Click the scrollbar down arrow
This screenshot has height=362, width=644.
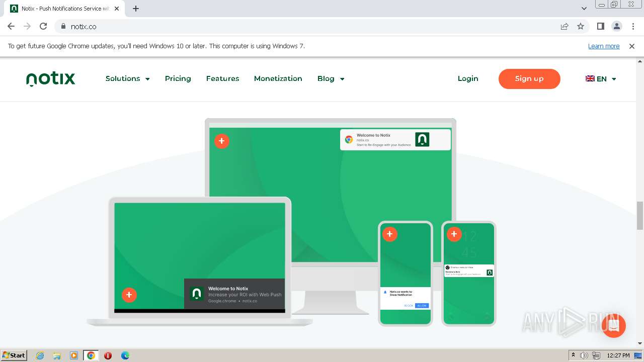[x=640, y=343]
